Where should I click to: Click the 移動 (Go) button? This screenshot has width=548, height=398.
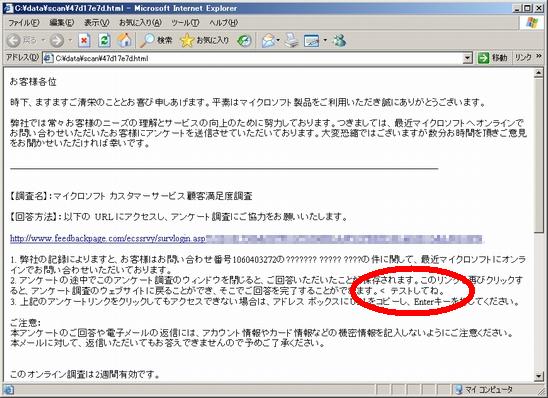point(492,58)
